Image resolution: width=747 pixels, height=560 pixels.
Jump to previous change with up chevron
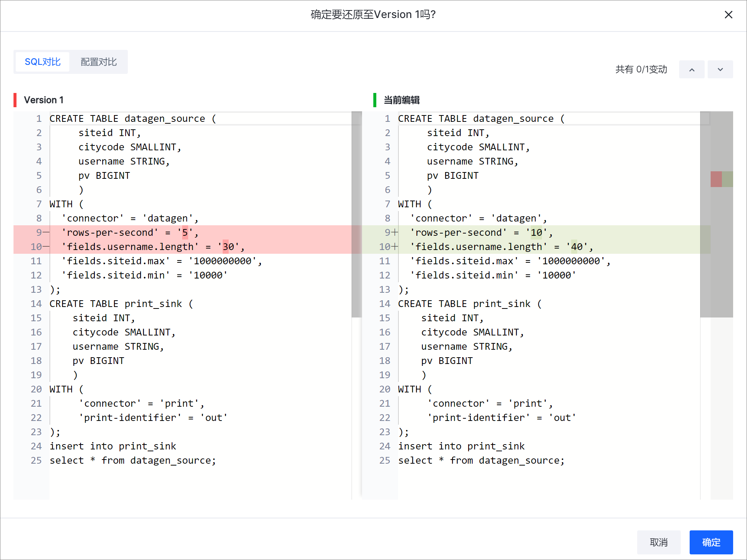point(692,69)
